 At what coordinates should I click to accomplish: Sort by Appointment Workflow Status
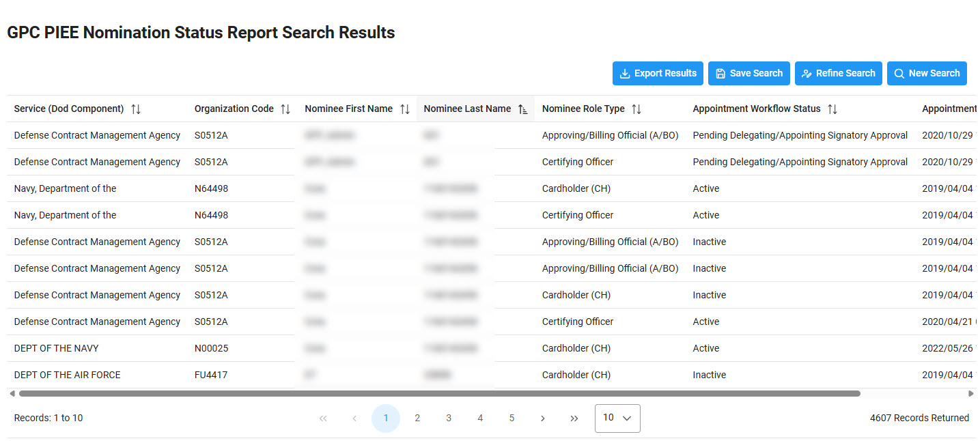(832, 109)
